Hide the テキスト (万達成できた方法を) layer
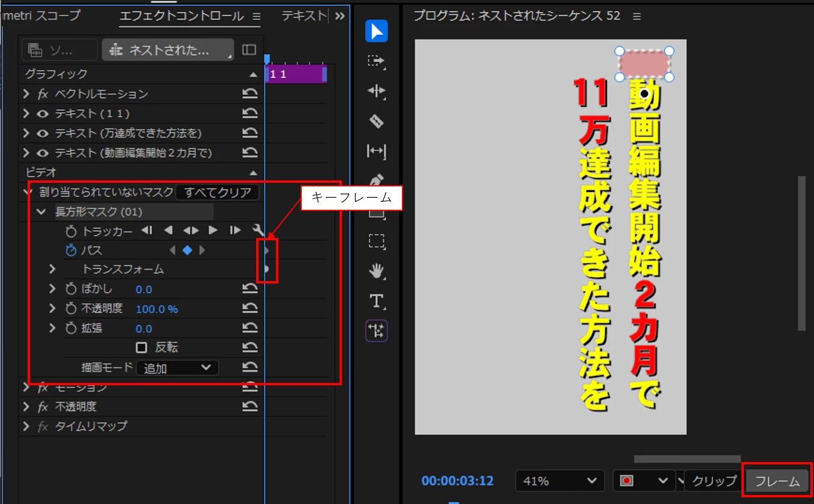The width and height of the screenshot is (814, 504). tap(43, 133)
